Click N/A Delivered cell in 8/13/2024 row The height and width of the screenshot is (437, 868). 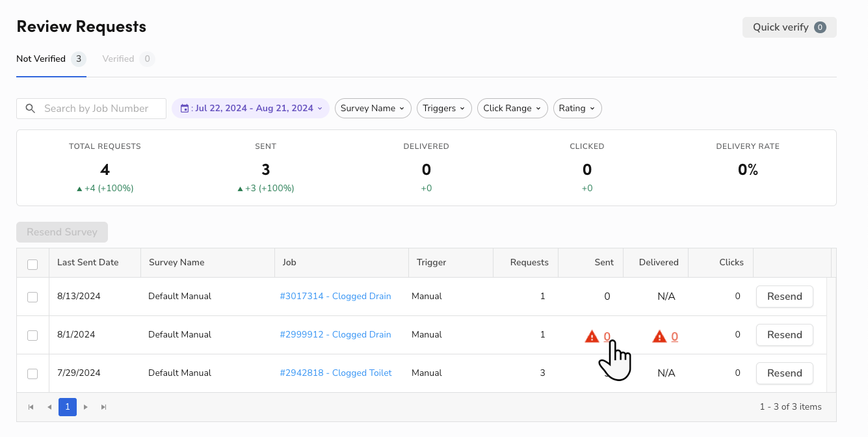tap(666, 297)
